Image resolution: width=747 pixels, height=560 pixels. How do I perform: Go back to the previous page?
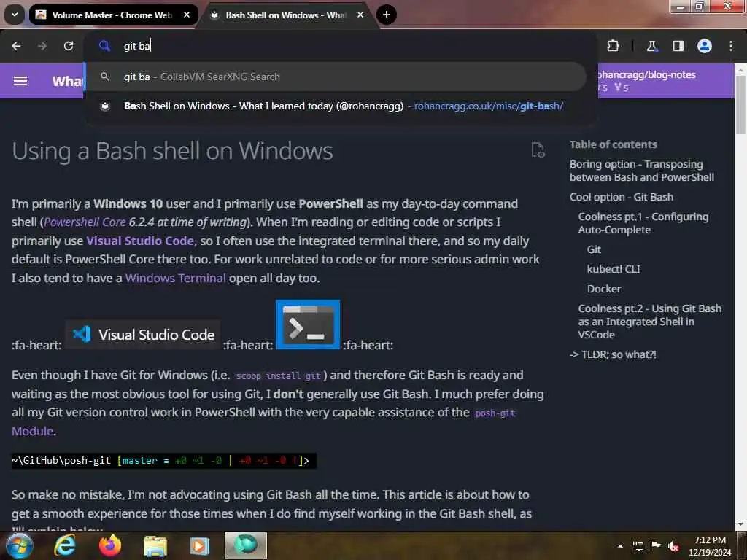coord(16,46)
